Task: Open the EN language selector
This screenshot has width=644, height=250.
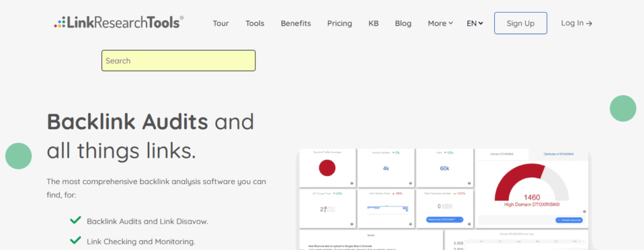Action: click(x=475, y=23)
